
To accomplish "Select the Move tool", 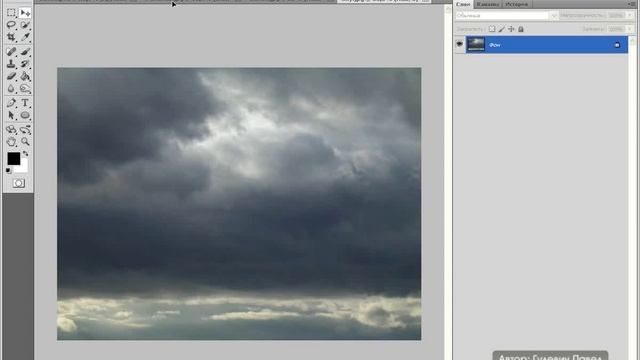I will coord(25,13).
